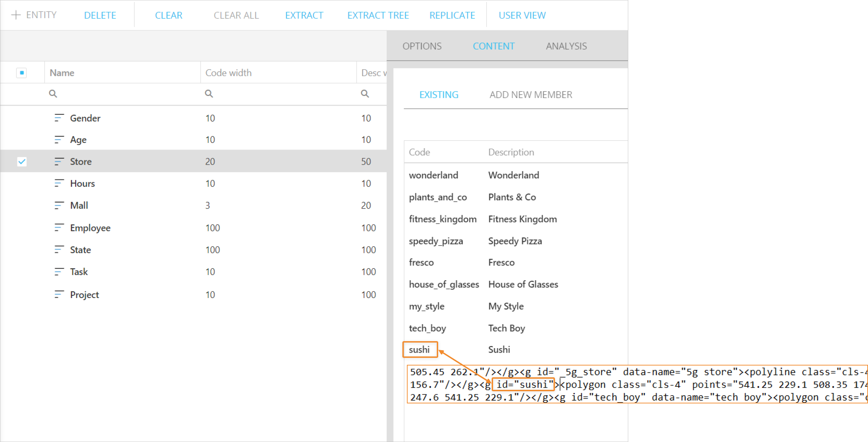Image resolution: width=868 pixels, height=442 pixels.
Task: Click the Sushi description cell
Action: coord(499,349)
